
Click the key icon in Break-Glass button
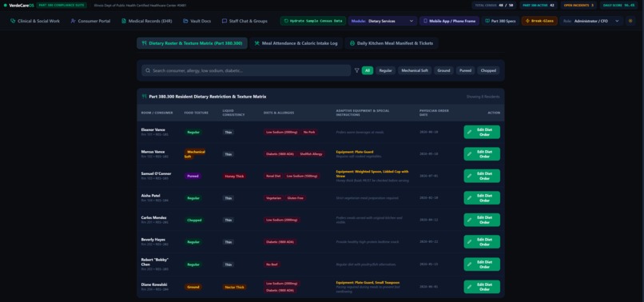(x=527, y=21)
